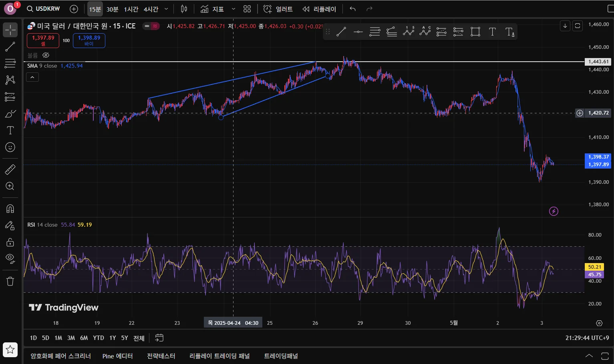Open 리플레이 트레이딩 패널 tab
The width and height of the screenshot is (614, 364).
(219, 356)
